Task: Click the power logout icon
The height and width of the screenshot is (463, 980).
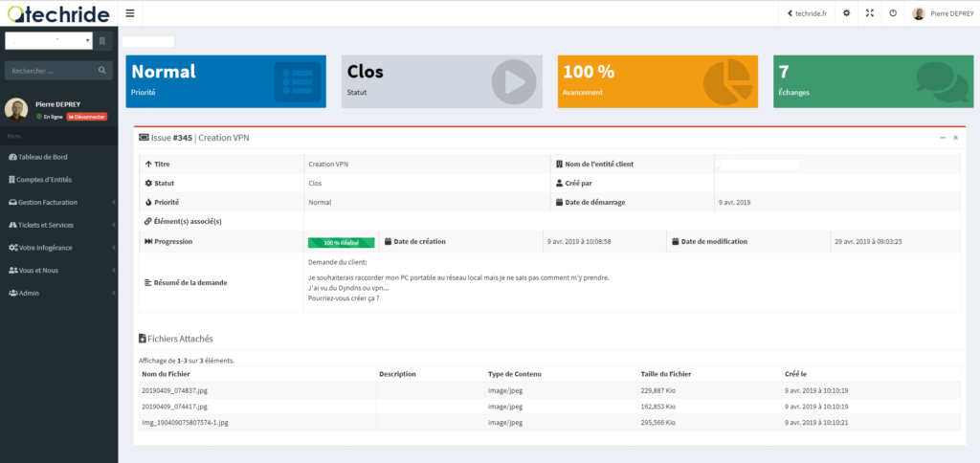Action: point(893,13)
